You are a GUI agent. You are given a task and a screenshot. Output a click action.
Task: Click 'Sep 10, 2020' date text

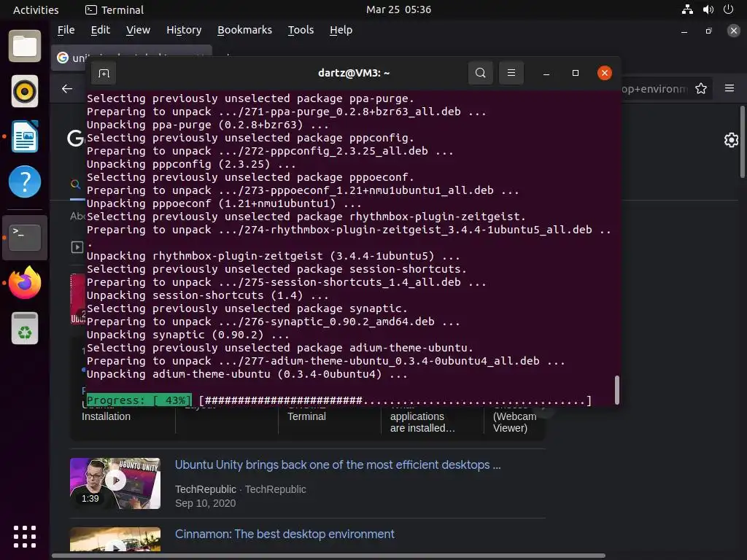pyautogui.click(x=205, y=503)
